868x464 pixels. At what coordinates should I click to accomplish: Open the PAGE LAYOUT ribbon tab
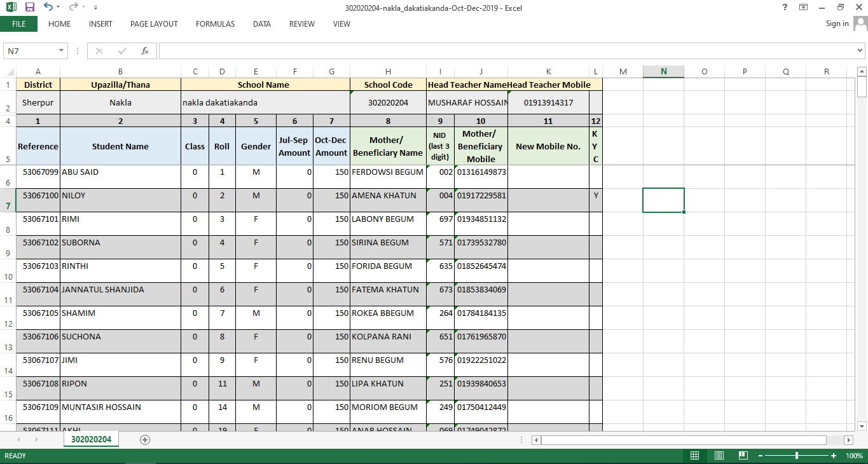click(x=154, y=24)
